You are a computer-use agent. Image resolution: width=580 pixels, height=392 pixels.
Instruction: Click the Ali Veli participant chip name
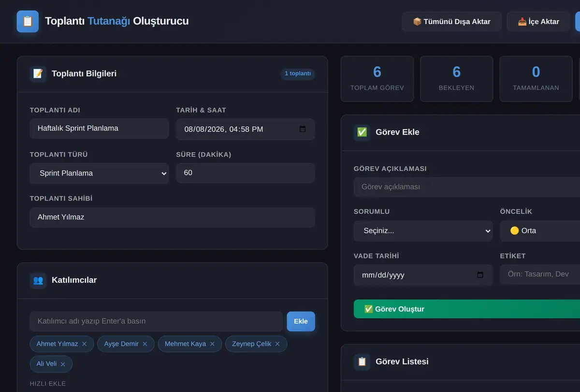[x=46, y=364]
